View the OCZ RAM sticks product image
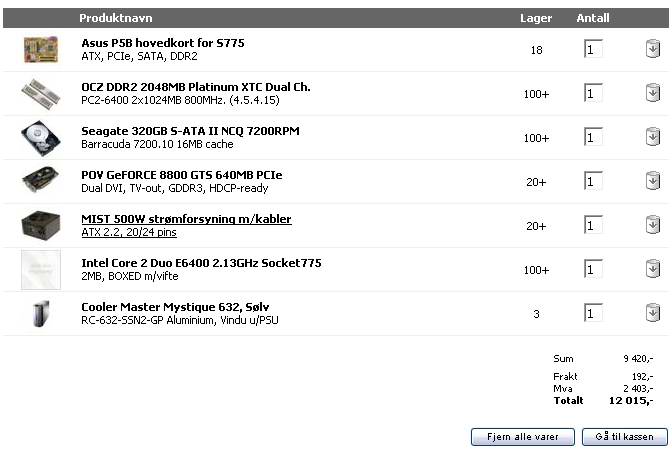 pos(41,93)
